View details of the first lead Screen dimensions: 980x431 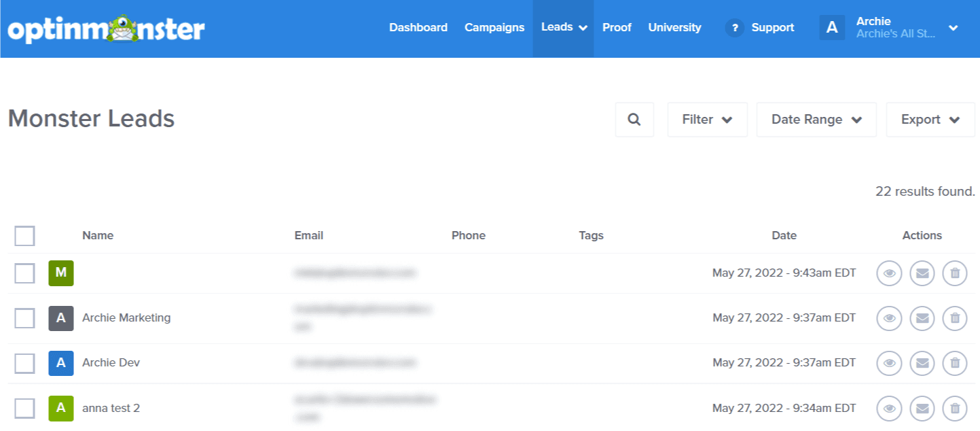(x=889, y=273)
